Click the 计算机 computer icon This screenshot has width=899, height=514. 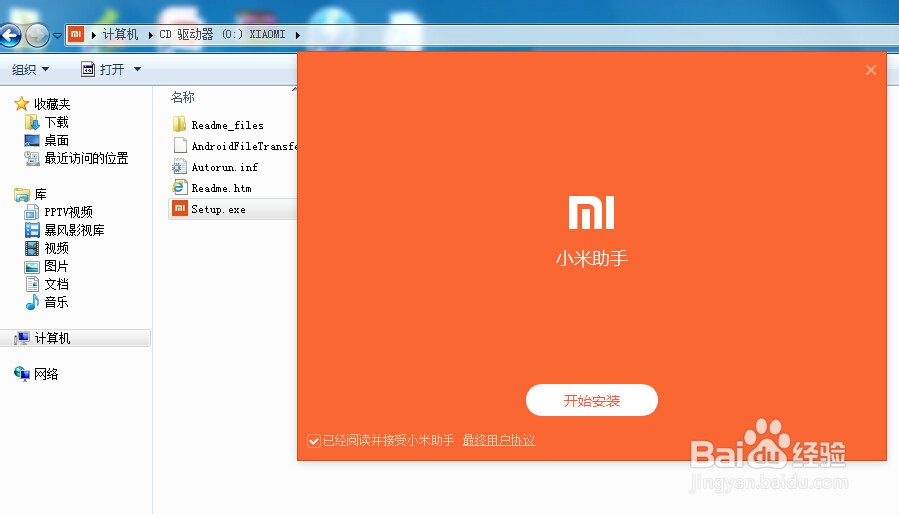pyautogui.click(x=22, y=338)
